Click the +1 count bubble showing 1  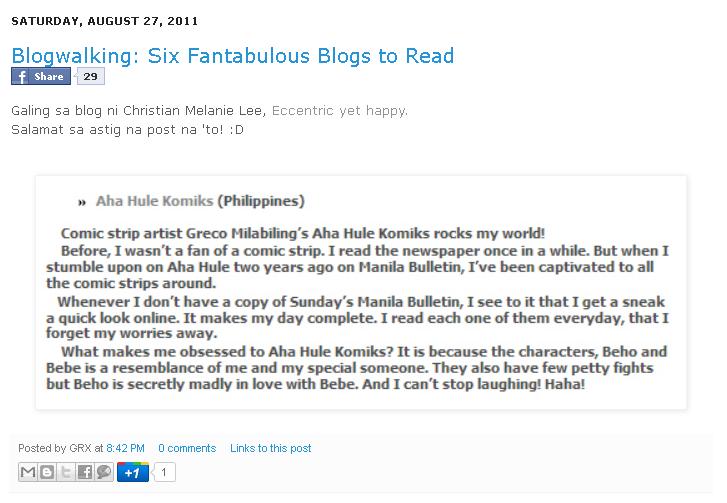(x=164, y=472)
